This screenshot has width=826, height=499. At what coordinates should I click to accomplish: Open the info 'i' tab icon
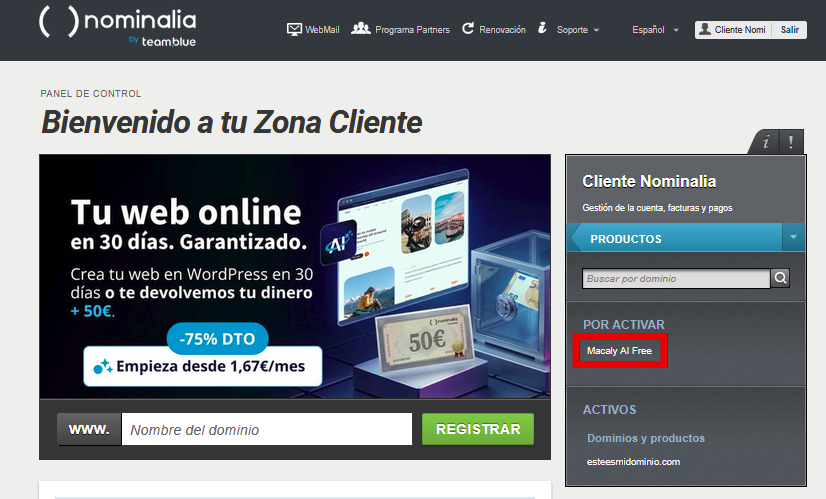[766, 142]
